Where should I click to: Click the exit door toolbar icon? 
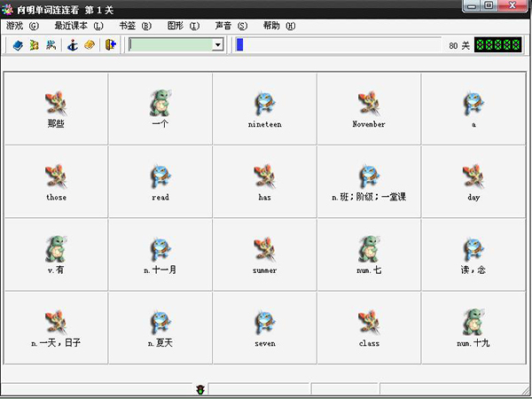pos(111,45)
